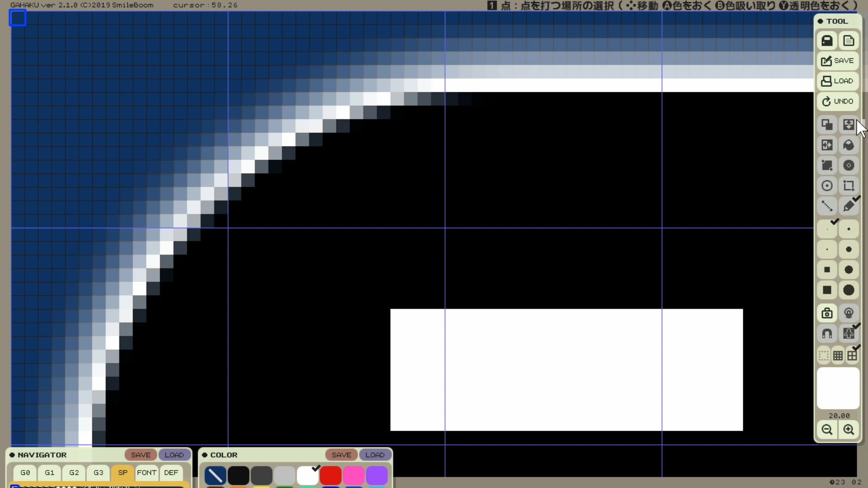Click the TOOL panel title
868x488 pixels.
tap(837, 21)
